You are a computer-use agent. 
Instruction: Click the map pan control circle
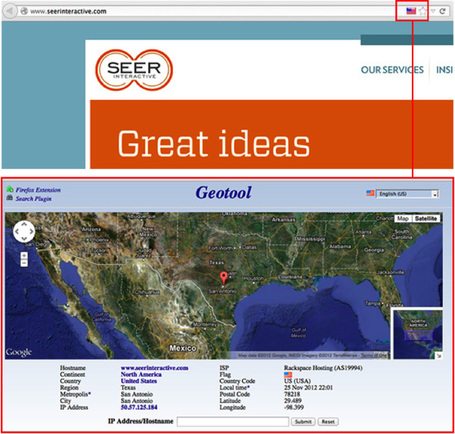24,231
